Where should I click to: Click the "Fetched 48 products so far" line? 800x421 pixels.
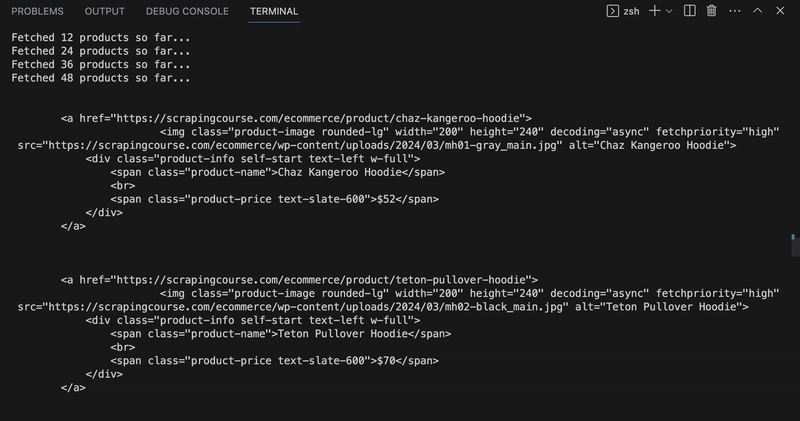(x=100, y=78)
